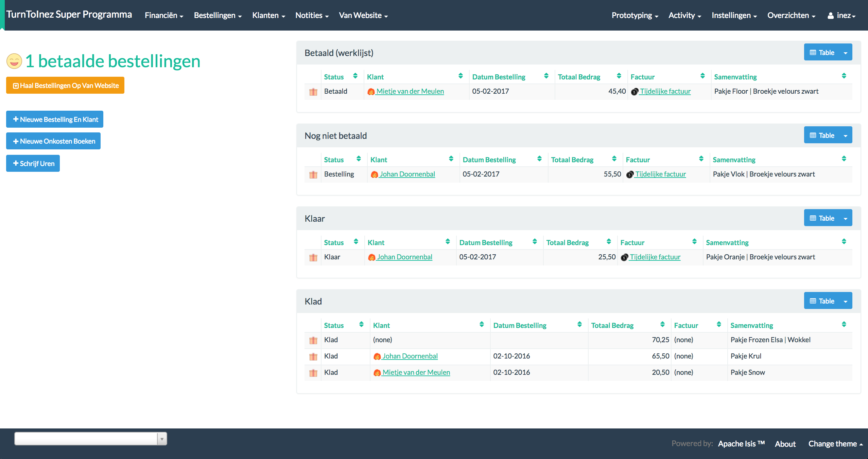The height and width of the screenshot is (459, 868).
Task: Open Tijdelijke factuur link in Betaald table
Action: tap(665, 91)
